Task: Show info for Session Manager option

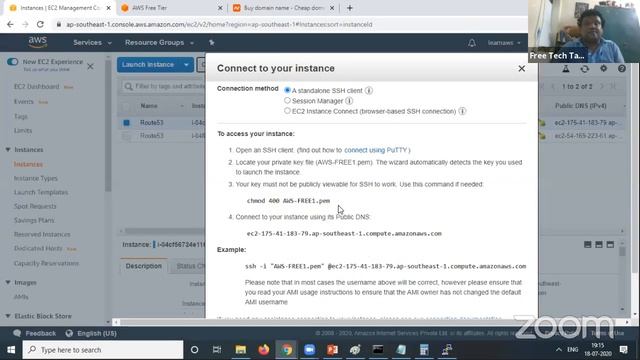Action: (349, 101)
